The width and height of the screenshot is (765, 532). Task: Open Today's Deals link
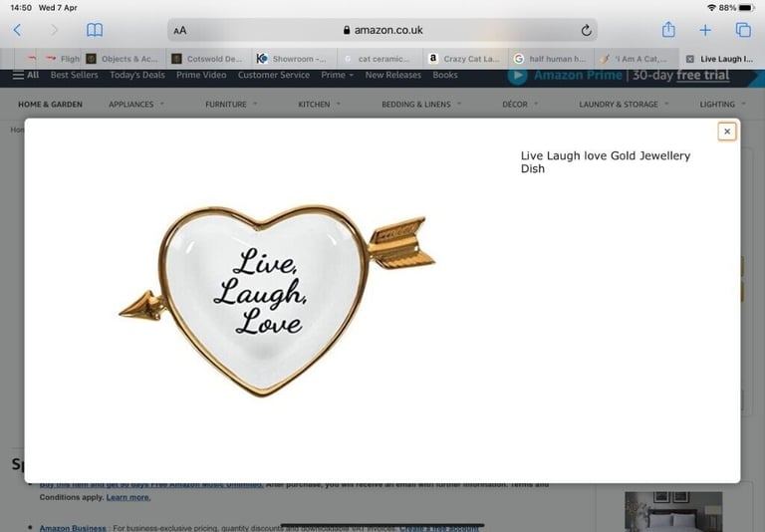(x=137, y=75)
